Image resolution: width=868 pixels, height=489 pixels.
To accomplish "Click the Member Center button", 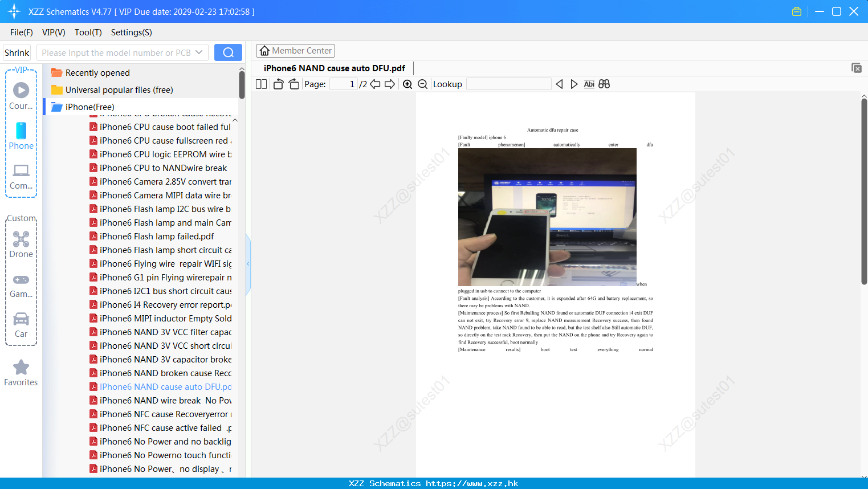I will [295, 51].
